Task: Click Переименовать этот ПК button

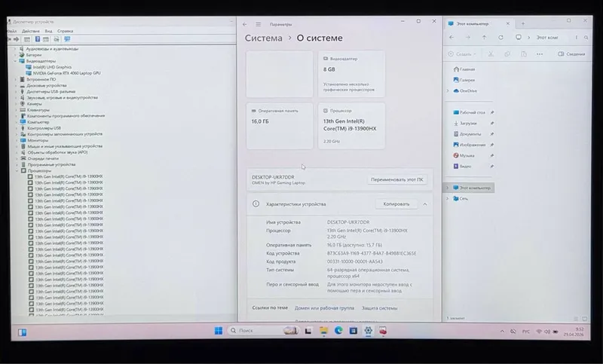Action: (397, 179)
